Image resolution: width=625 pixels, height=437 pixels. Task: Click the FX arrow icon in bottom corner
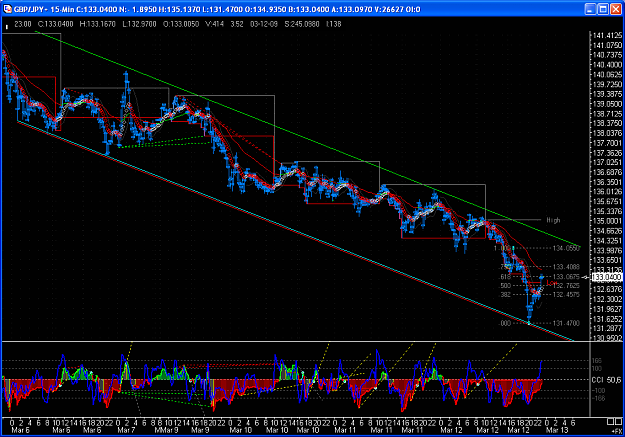coord(616,431)
